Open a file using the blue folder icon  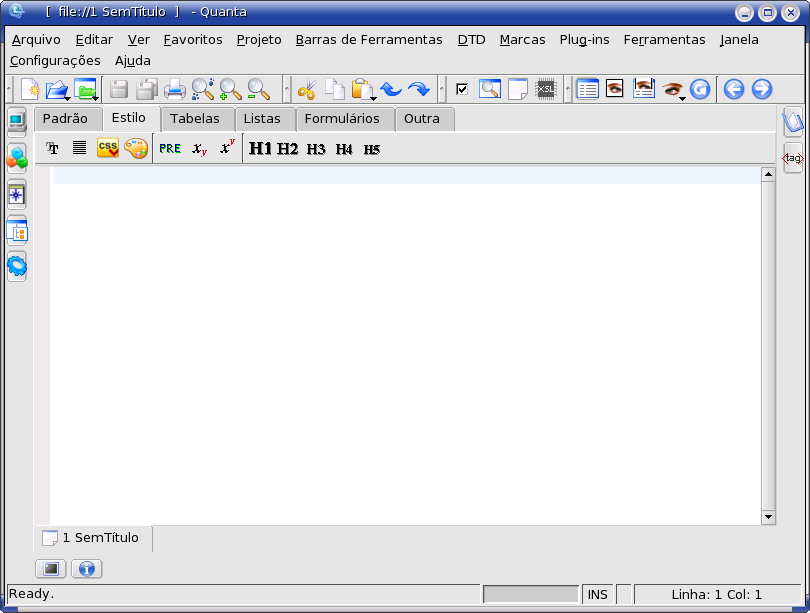click(57, 89)
